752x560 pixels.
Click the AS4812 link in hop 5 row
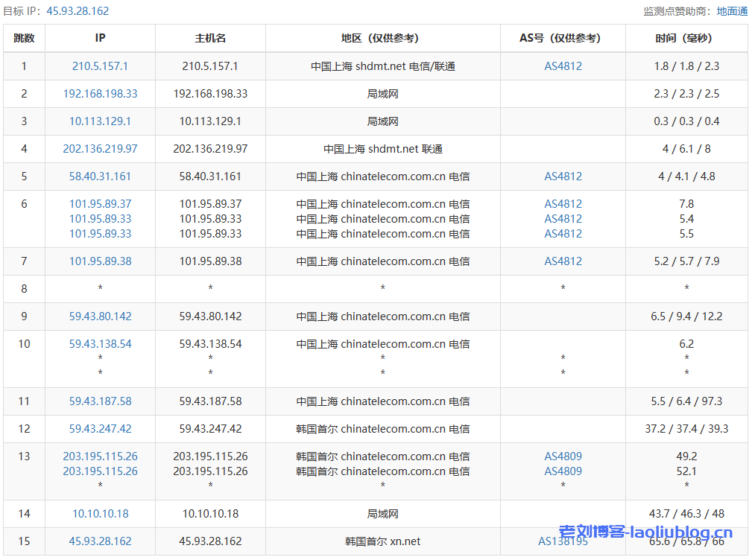tap(563, 176)
